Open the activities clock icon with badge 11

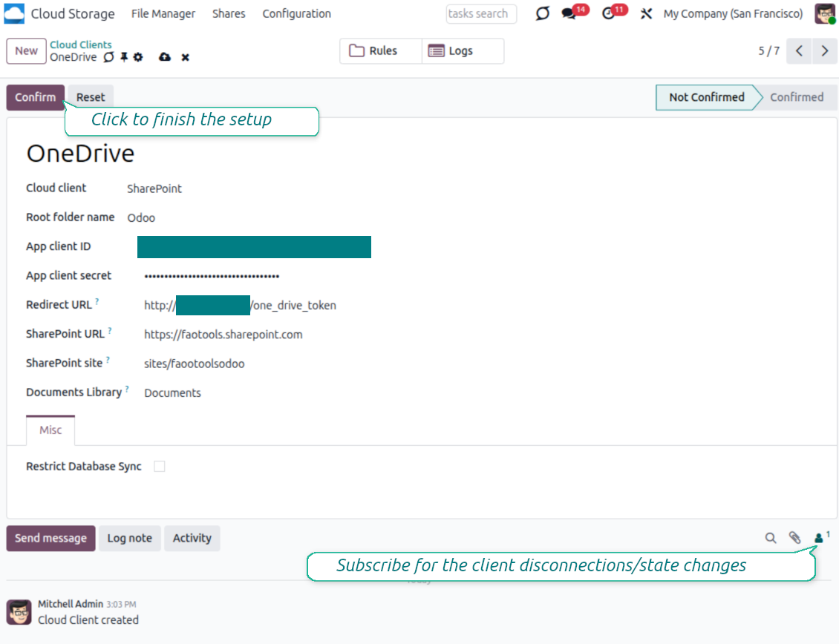tap(610, 14)
